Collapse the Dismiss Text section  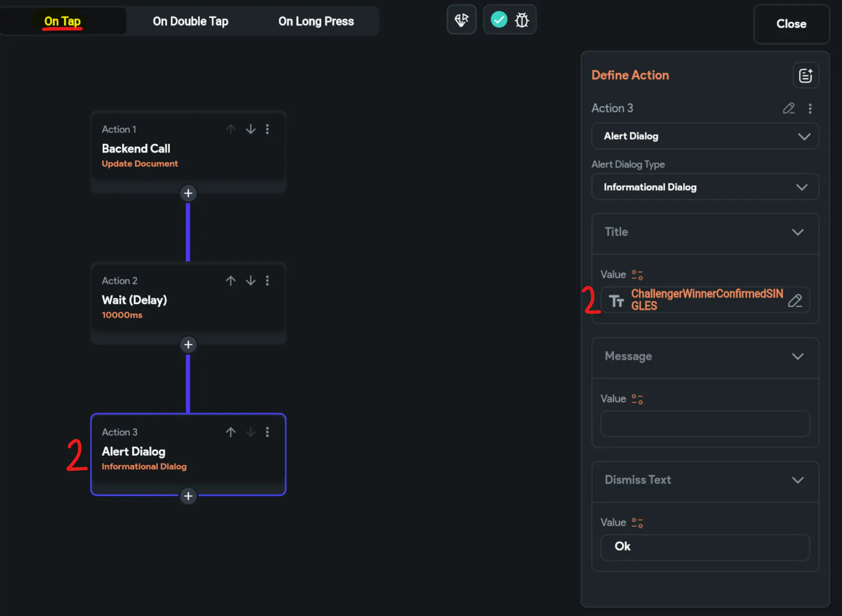point(798,480)
